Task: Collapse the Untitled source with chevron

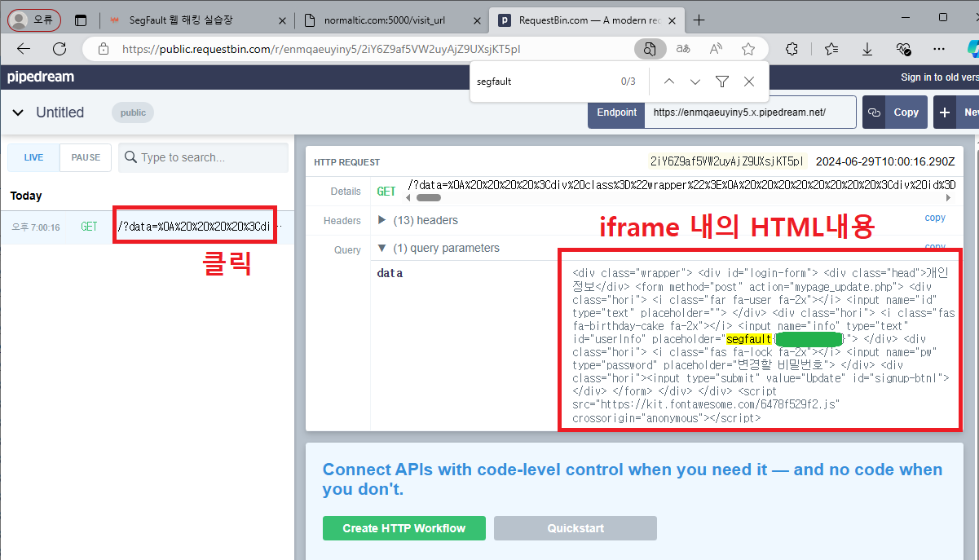Action: (x=18, y=112)
